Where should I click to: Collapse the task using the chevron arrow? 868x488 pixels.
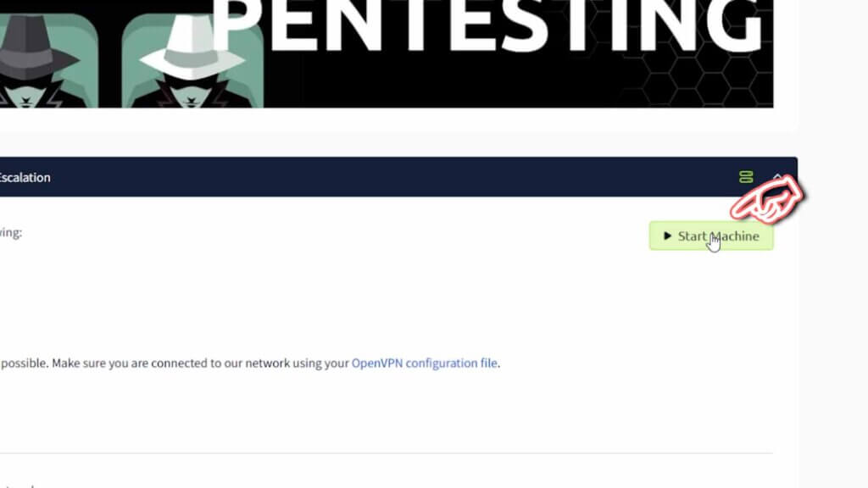[x=777, y=176]
